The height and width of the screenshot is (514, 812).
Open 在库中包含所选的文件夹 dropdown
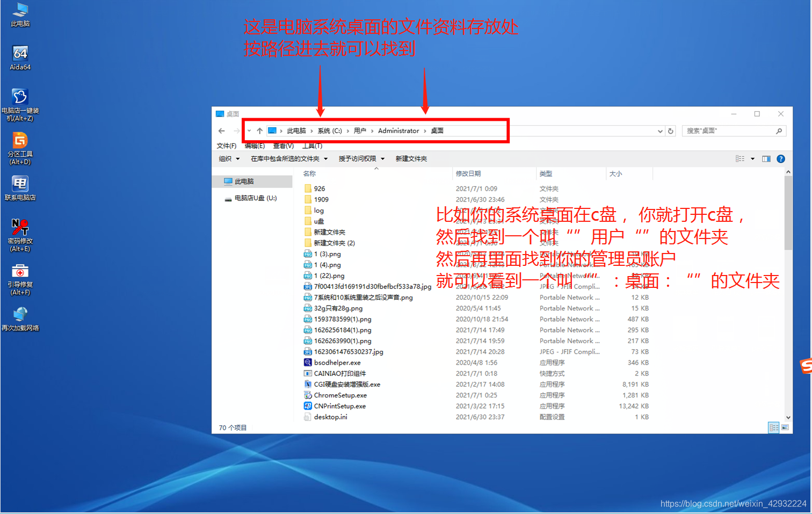[x=289, y=158]
